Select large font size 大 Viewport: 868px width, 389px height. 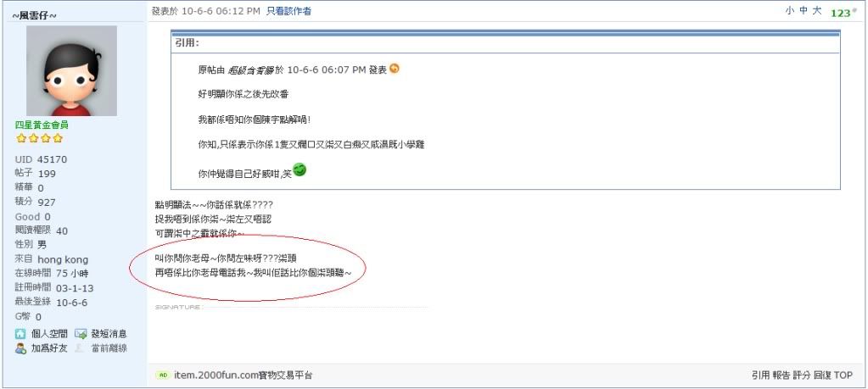click(x=817, y=11)
